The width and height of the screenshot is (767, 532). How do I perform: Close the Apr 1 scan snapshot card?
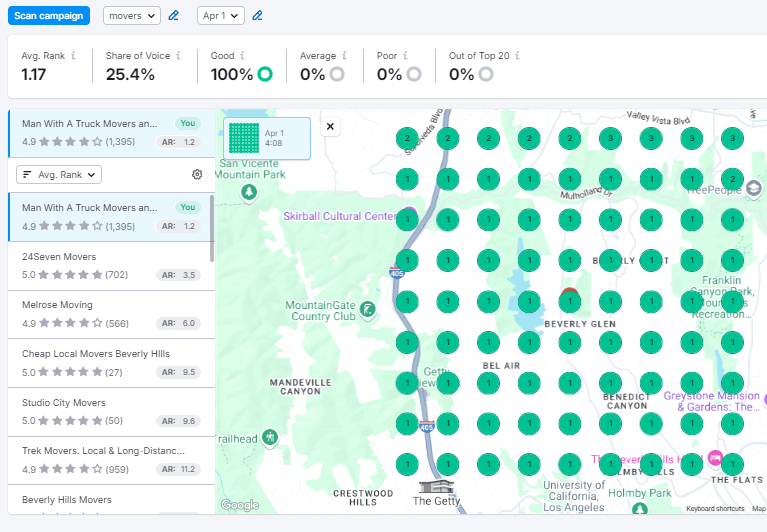[330, 127]
